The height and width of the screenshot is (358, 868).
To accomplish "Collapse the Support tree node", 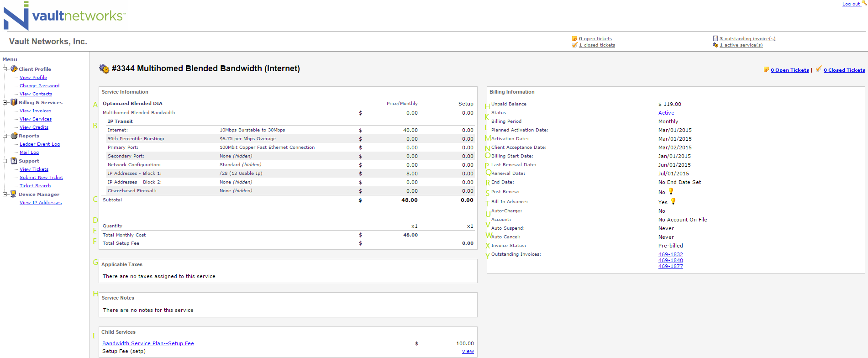I will tap(5, 161).
